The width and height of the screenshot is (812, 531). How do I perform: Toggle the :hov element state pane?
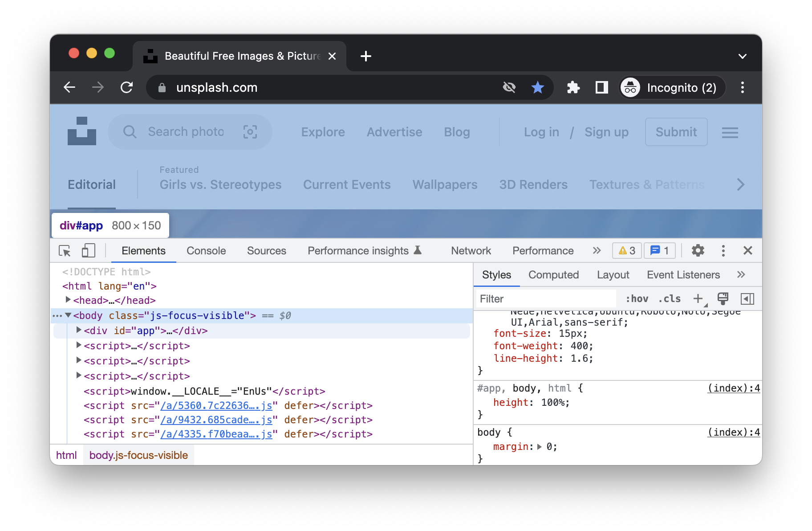637,298
